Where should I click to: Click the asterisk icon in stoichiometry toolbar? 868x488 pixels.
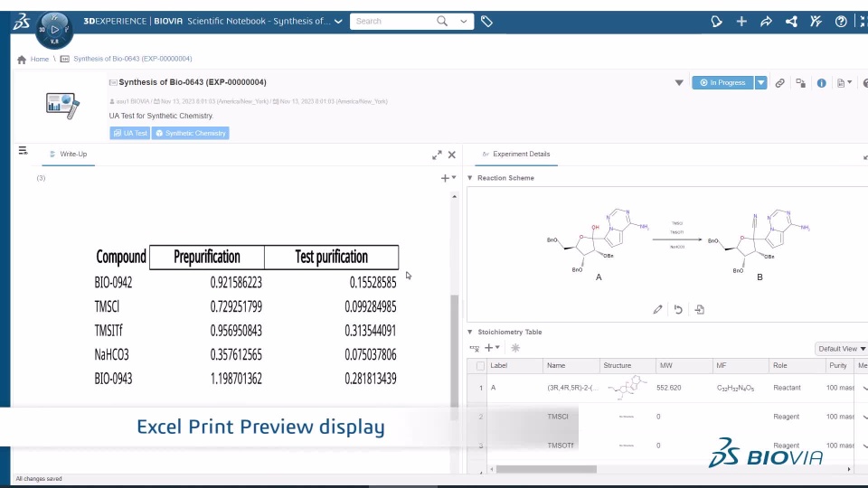coord(515,347)
